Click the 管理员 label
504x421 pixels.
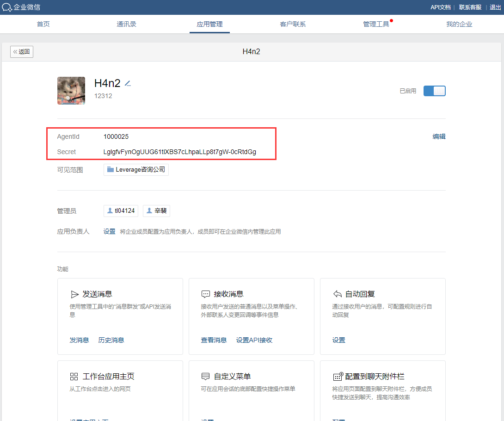67,211
